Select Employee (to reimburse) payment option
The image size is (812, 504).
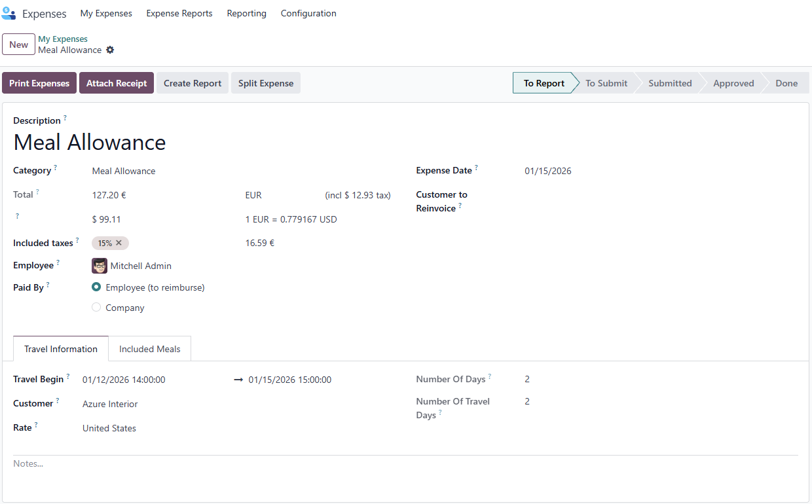96,287
